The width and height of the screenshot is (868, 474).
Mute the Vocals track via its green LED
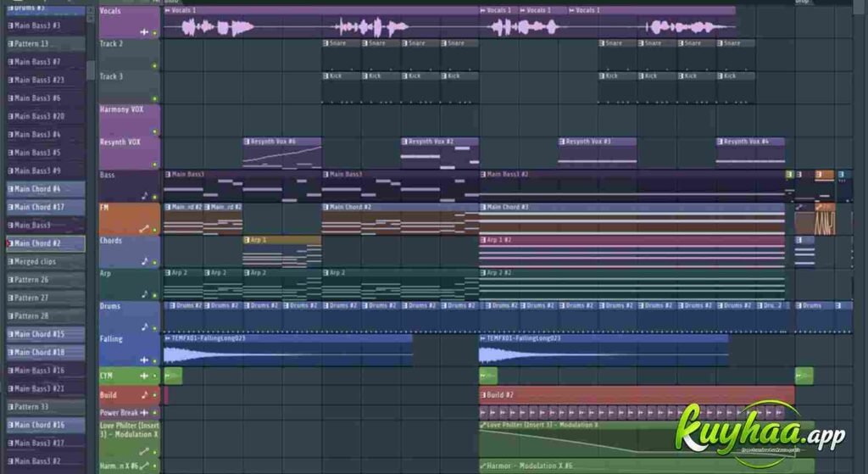click(154, 33)
